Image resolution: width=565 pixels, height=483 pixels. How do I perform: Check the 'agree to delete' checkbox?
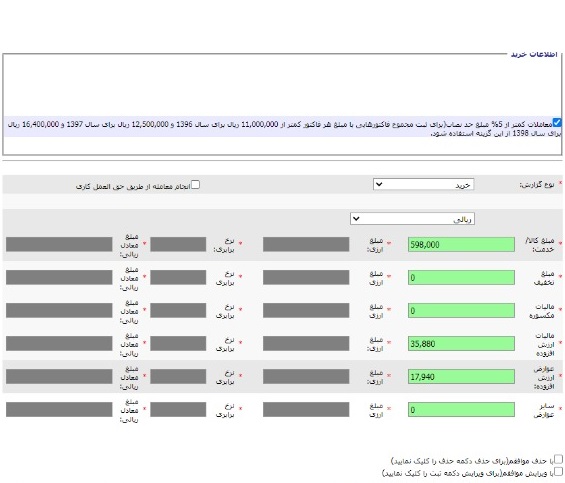click(558, 459)
